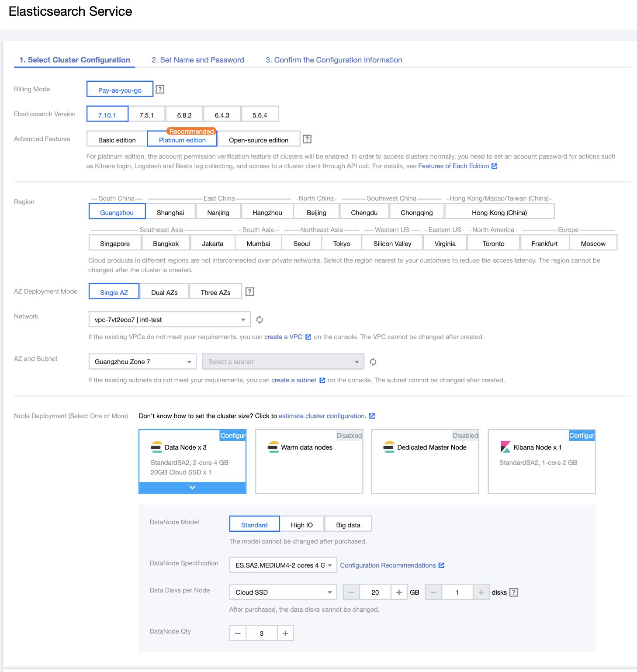Refresh the subnet list
This screenshot has height=672, width=637.
(x=373, y=362)
